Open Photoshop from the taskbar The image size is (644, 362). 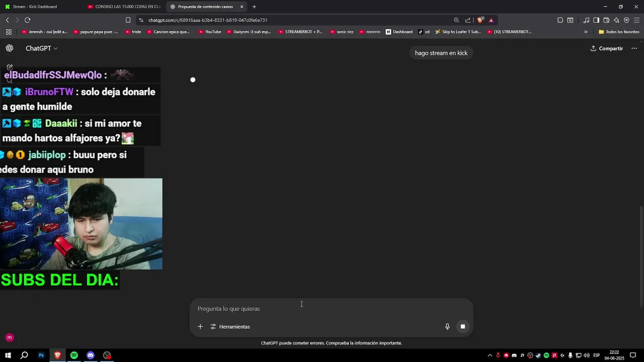point(41,355)
